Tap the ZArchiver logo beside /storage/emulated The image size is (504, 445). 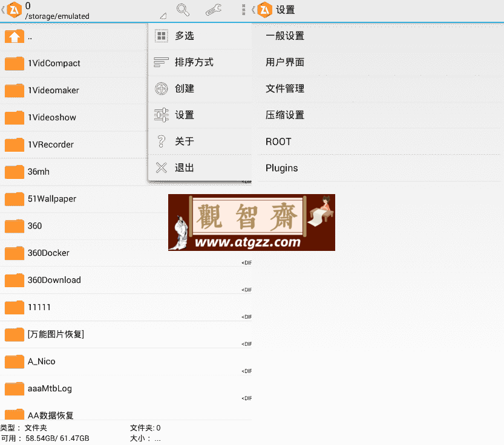pos(14,10)
